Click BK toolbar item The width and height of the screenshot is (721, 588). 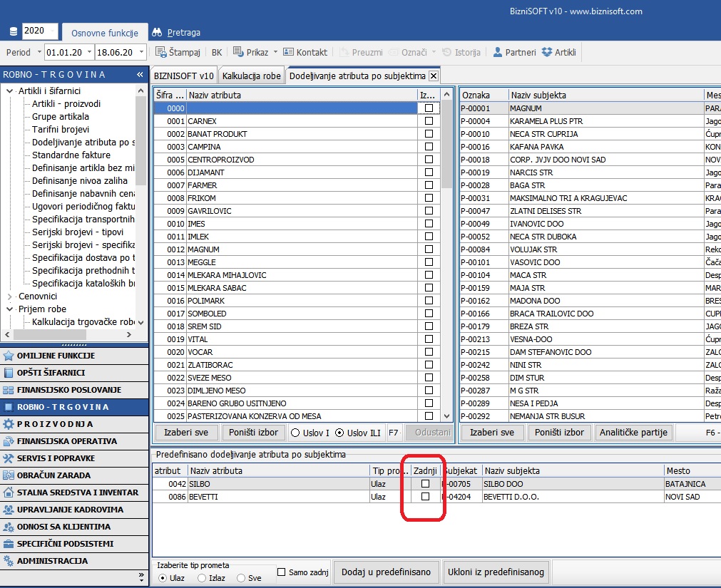pyautogui.click(x=217, y=52)
